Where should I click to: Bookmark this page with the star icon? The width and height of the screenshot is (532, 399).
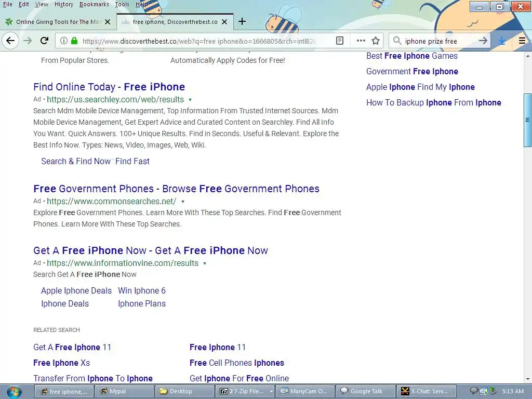(x=376, y=41)
